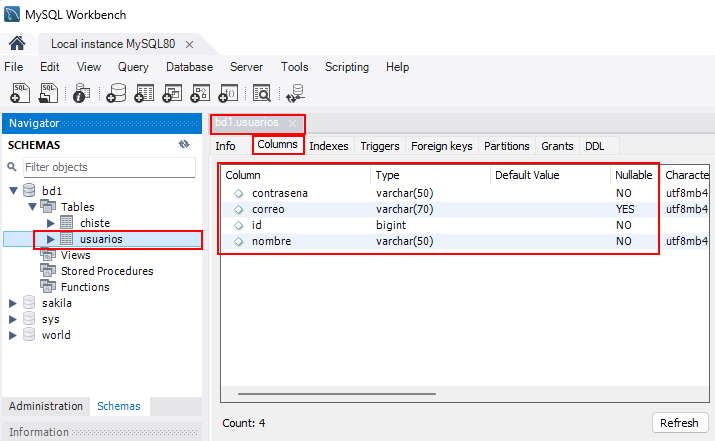Image resolution: width=715 pixels, height=441 pixels.
Task: Create a new stored procedure icon
Action: 200,93
